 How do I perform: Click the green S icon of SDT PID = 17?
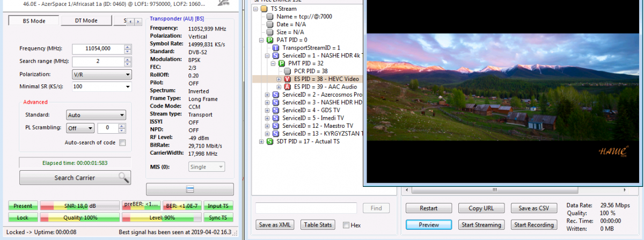coord(270,141)
